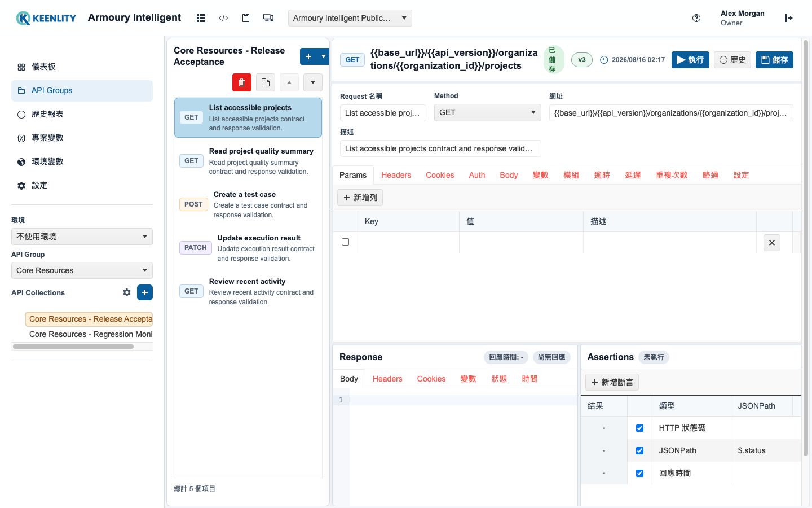Open the Core Resources API Group dropdown
The width and height of the screenshot is (812, 508).
pos(82,270)
